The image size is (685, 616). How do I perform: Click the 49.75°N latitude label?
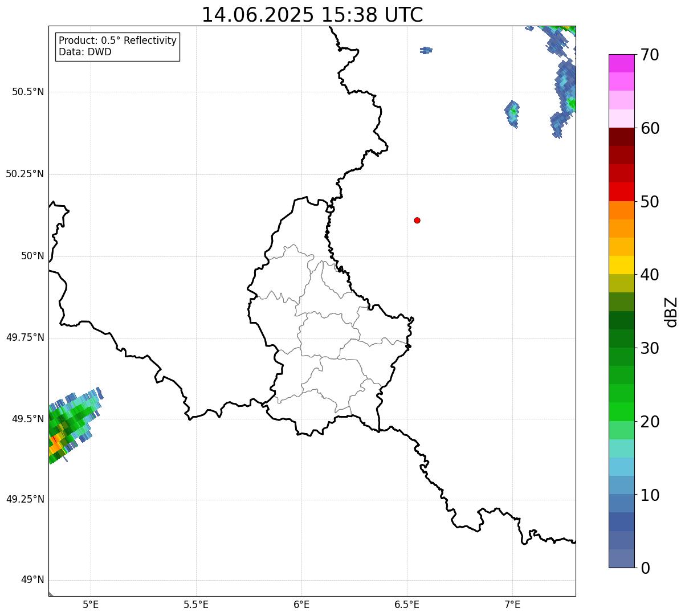25,337
